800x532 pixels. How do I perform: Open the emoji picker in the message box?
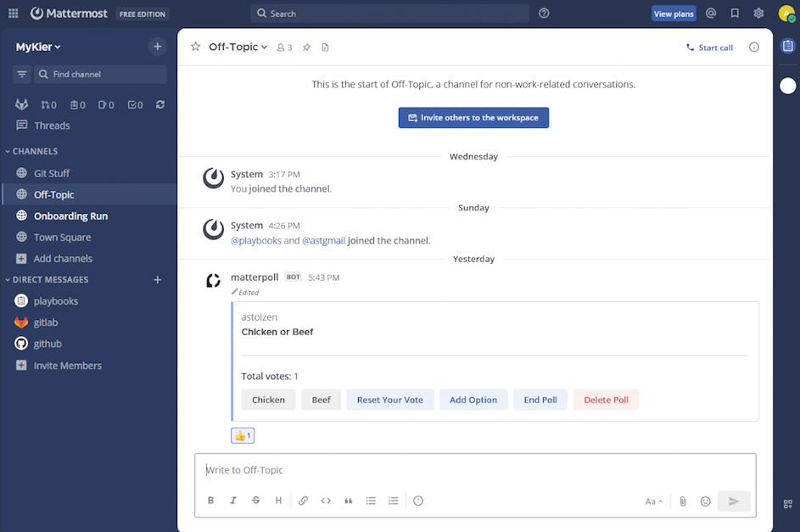[705, 501]
